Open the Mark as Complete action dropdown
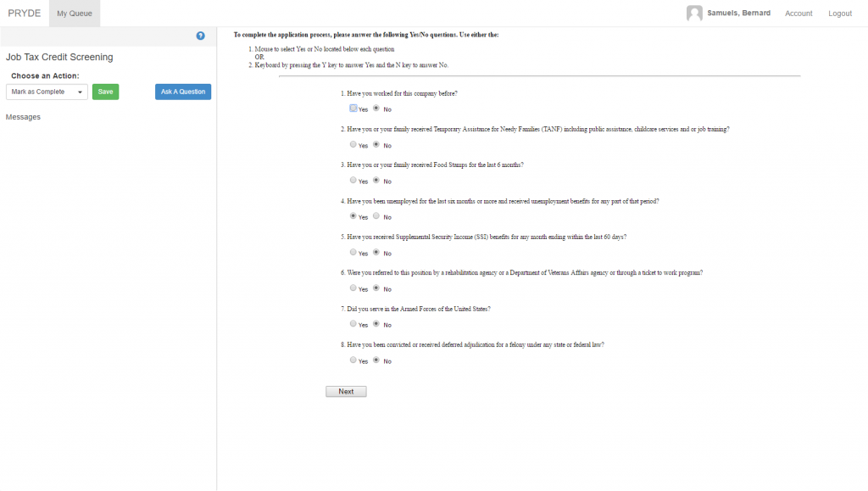The height and width of the screenshot is (491, 868). pyautogui.click(x=47, y=92)
